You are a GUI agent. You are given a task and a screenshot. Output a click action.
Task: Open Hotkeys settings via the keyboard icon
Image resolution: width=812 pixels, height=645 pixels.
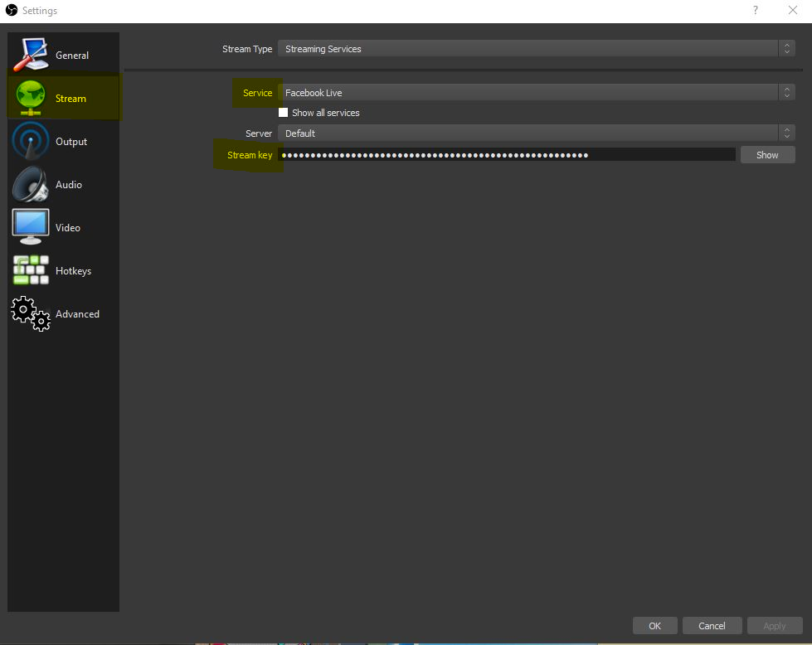tap(31, 270)
